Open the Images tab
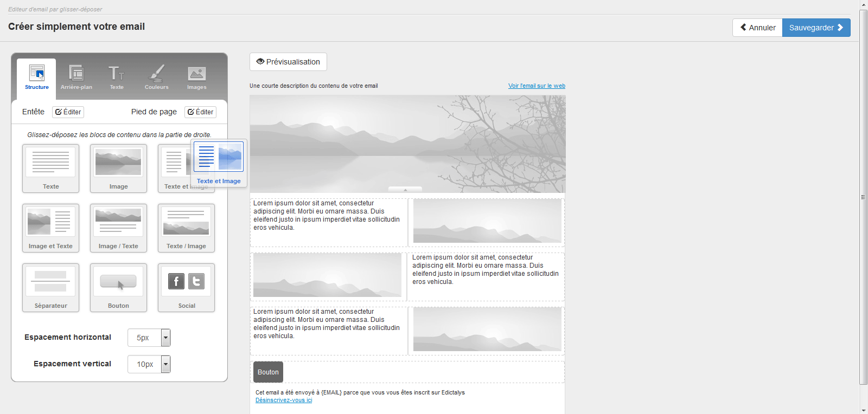This screenshot has height=414, width=868. [196, 77]
